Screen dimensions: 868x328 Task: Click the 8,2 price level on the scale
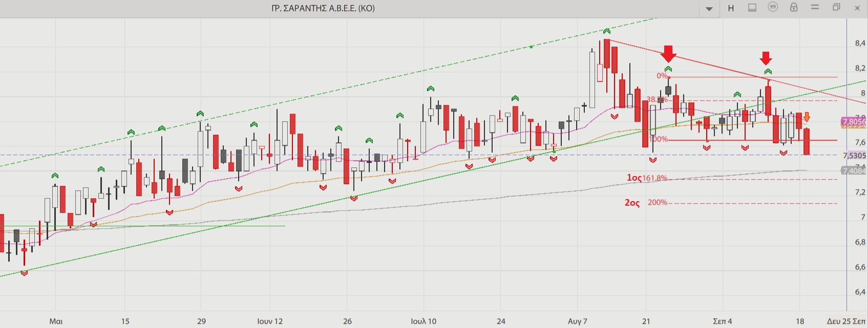860,69
